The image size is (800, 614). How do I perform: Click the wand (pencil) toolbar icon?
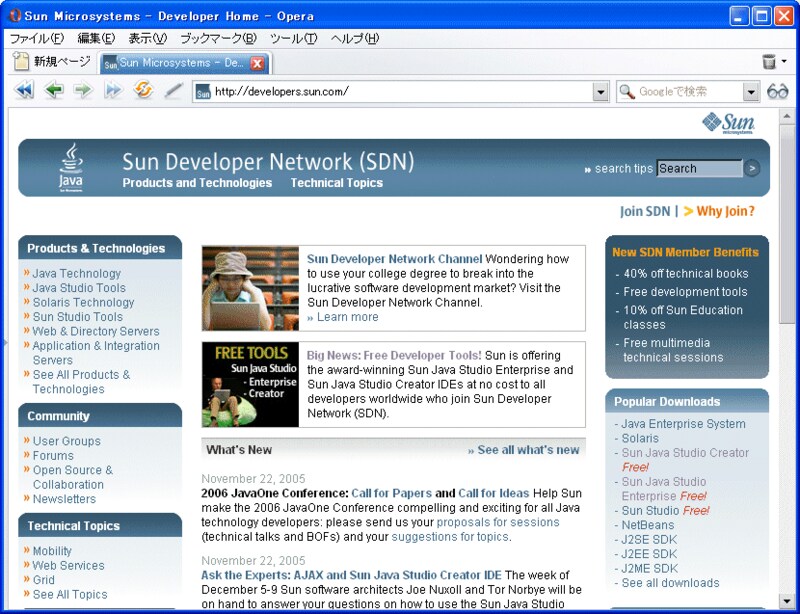click(173, 91)
